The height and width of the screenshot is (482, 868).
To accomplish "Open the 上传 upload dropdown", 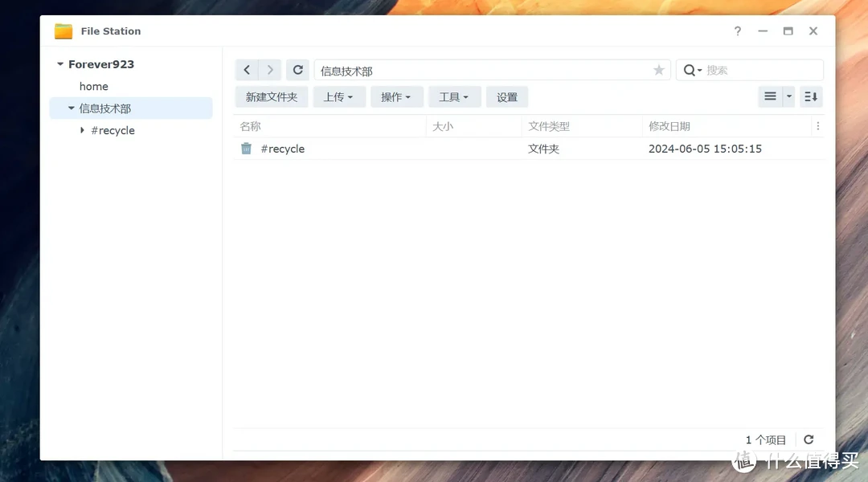I will (339, 96).
